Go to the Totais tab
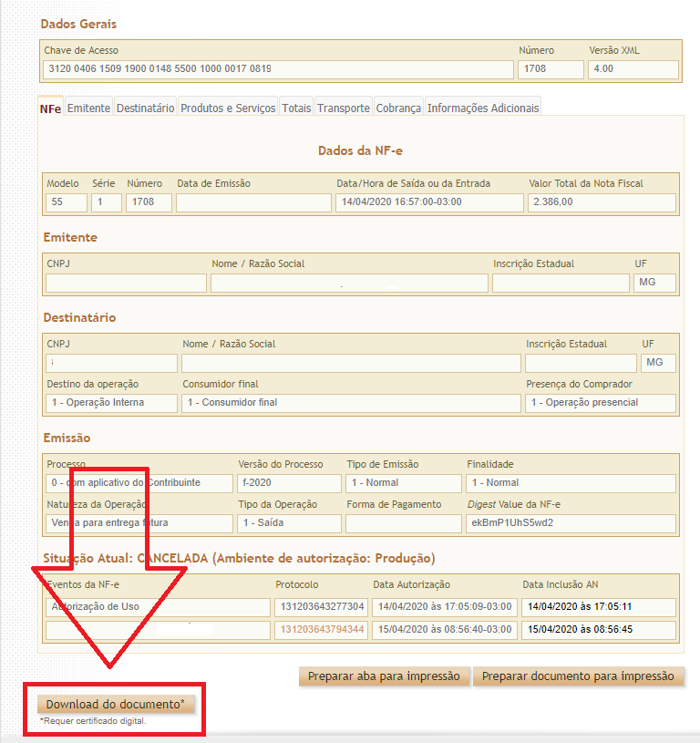 (296, 108)
